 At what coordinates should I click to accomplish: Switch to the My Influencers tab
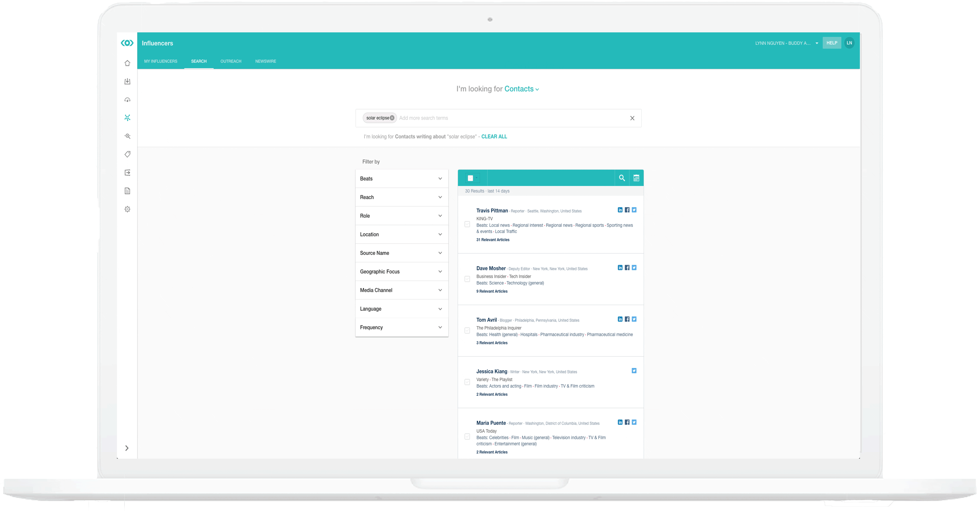tap(161, 61)
